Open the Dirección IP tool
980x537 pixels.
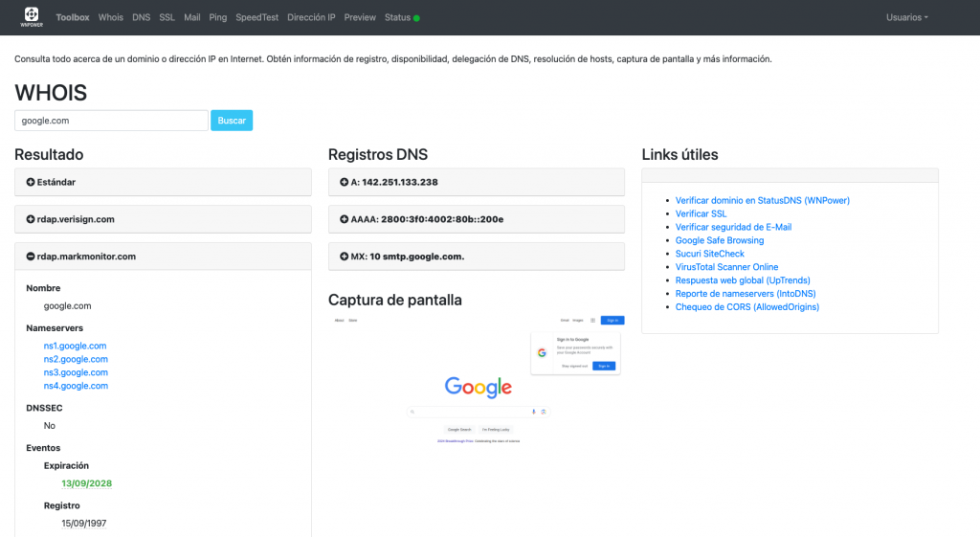point(311,17)
